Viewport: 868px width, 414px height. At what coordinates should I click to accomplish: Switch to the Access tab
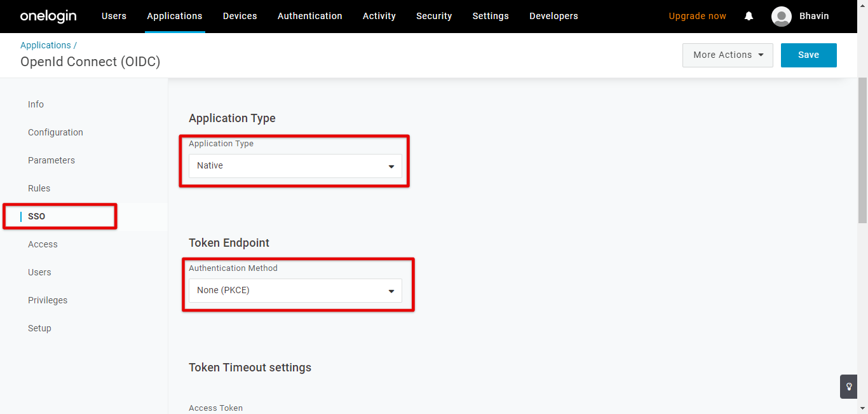43,244
